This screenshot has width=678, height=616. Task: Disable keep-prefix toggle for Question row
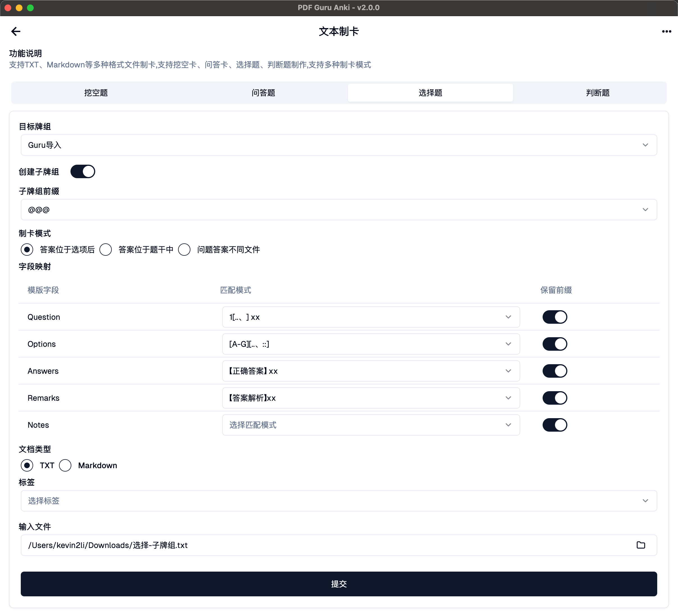tap(555, 317)
